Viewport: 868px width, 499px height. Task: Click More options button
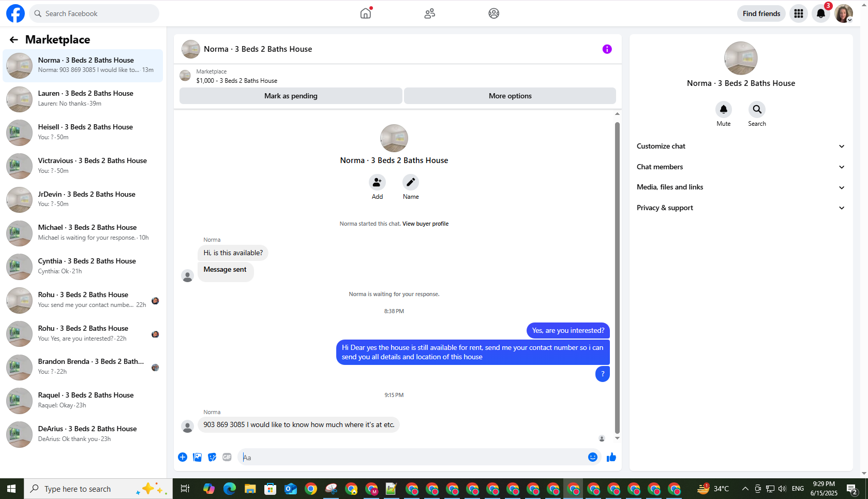[x=510, y=96]
